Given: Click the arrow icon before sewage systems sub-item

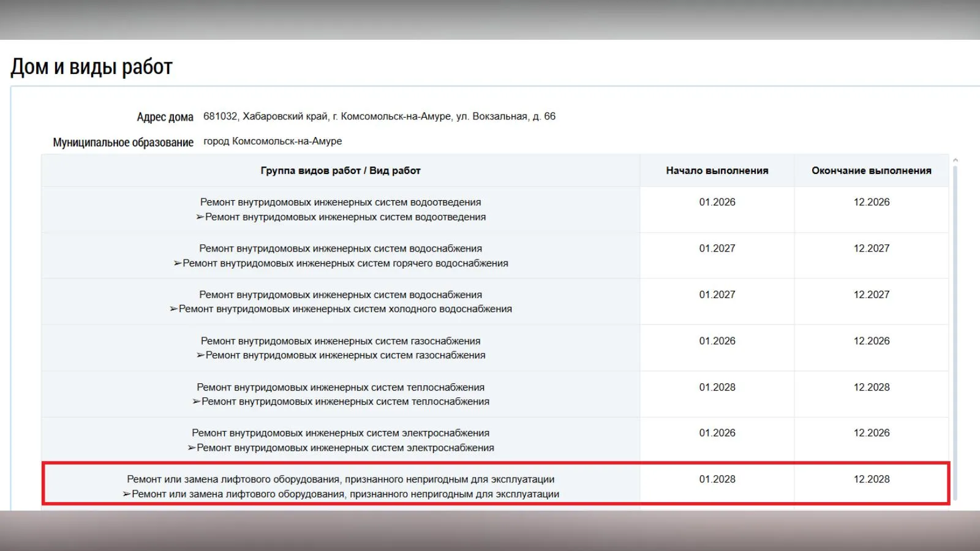Looking at the screenshot, I should [x=201, y=217].
